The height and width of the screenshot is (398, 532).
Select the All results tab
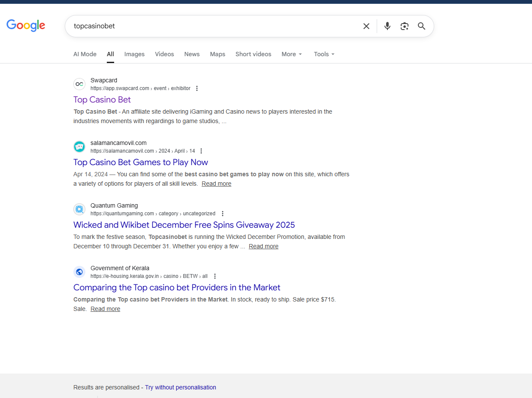110,54
